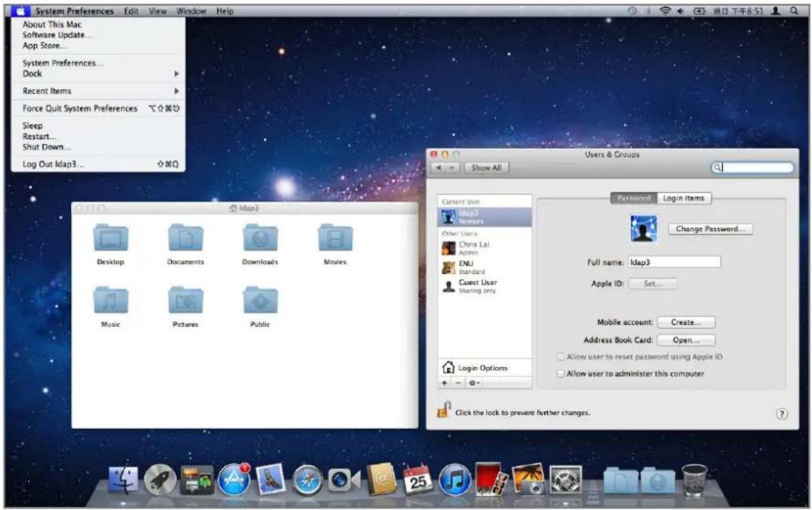This screenshot has width=812, height=510.
Task: Click Open button for Address Book Card
Action: tap(686, 340)
